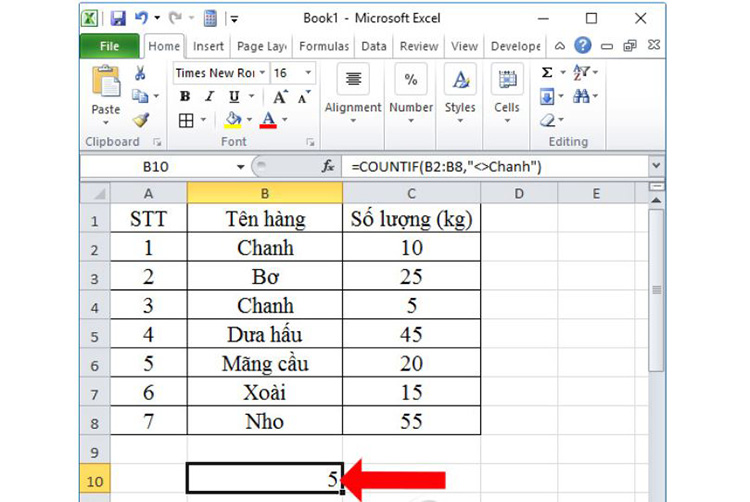Click the Cut scissors icon
The image size is (750, 502).
pyautogui.click(x=140, y=73)
